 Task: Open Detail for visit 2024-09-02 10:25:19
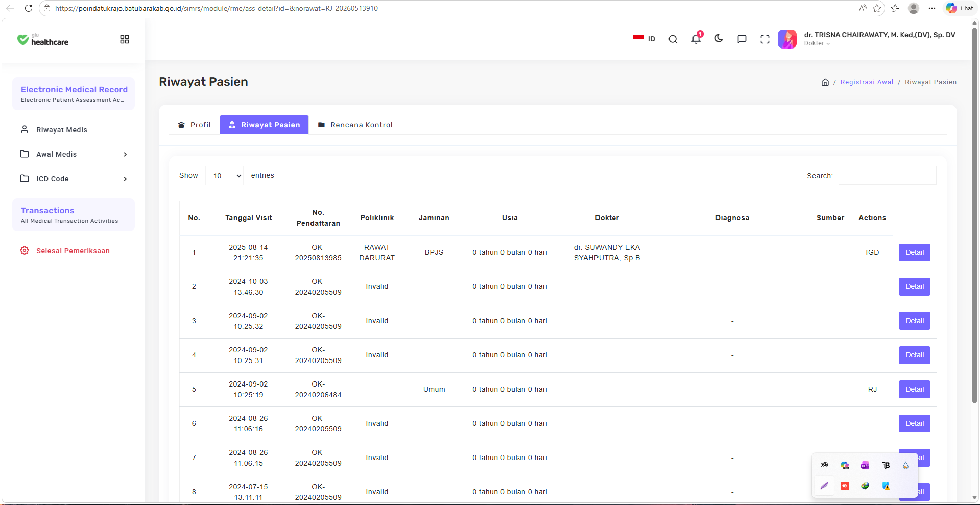coord(915,389)
